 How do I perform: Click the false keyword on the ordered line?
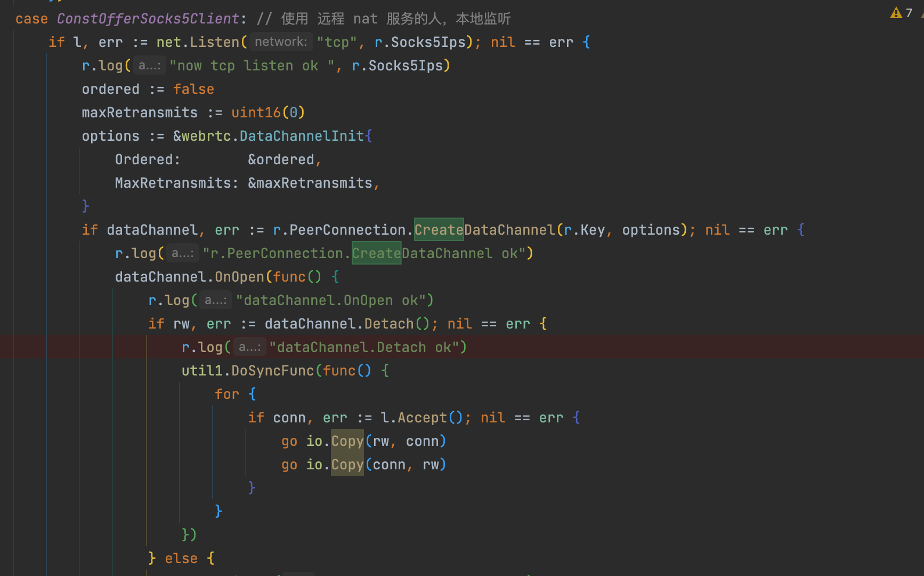pyautogui.click(x=193, y=89)
